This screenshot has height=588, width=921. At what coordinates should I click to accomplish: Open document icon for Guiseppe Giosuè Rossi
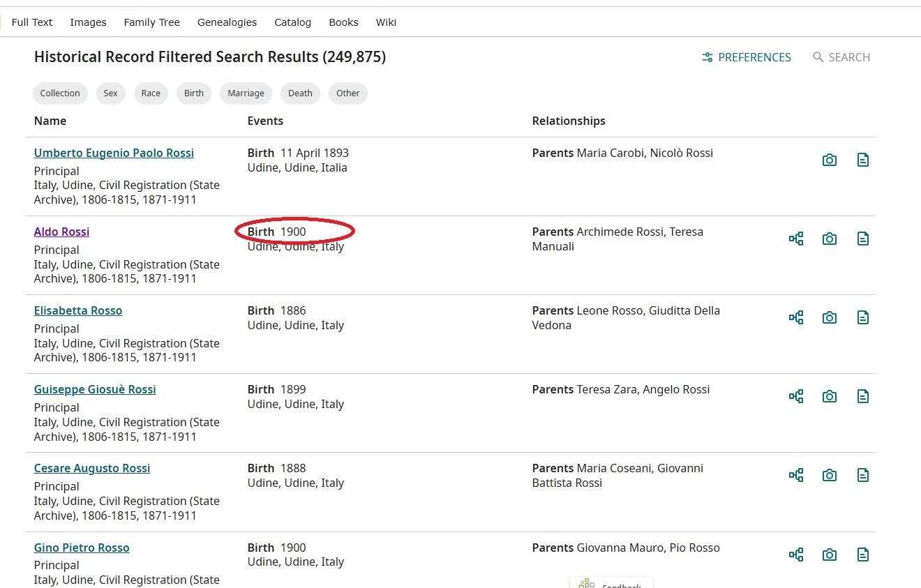point(863,397)
